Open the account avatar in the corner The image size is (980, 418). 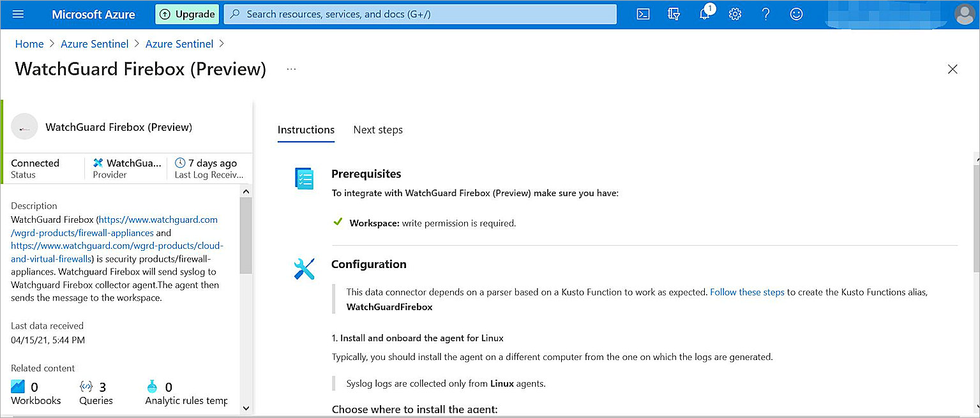point(964,14)
